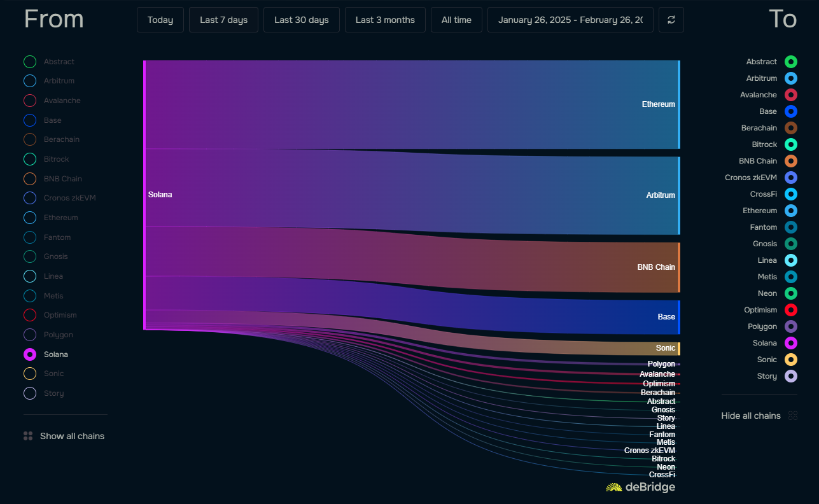Open the January 26, 2025 date range picker
The image size is (819, 504).
[x=570, y=20]
